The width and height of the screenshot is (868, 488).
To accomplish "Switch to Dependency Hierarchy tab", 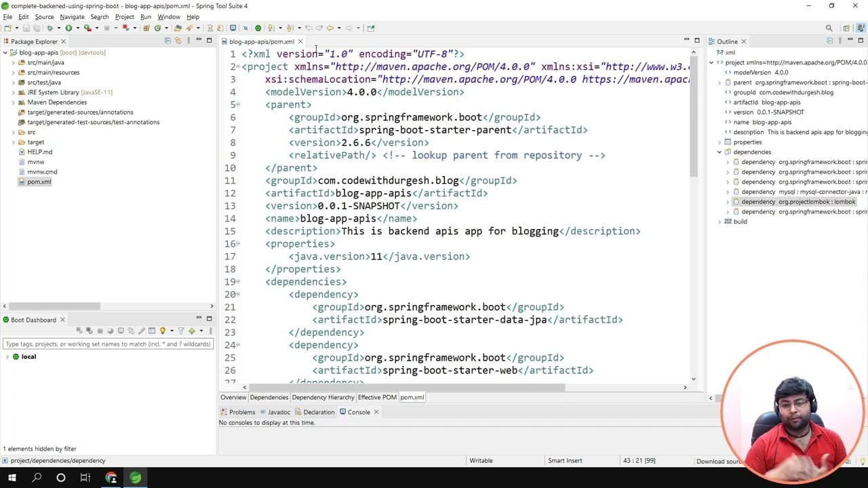I will [x=323, y=397].
